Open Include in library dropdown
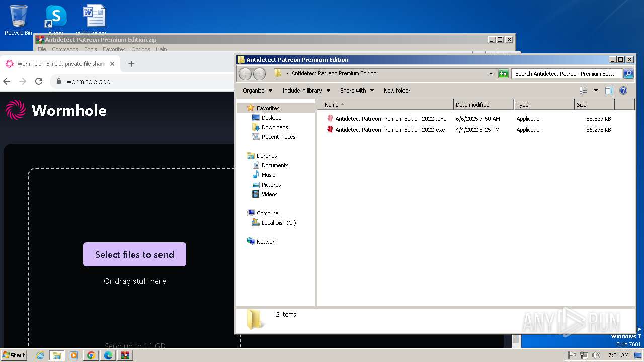Viewport: 644px width, 362px height. coord(306,90)
